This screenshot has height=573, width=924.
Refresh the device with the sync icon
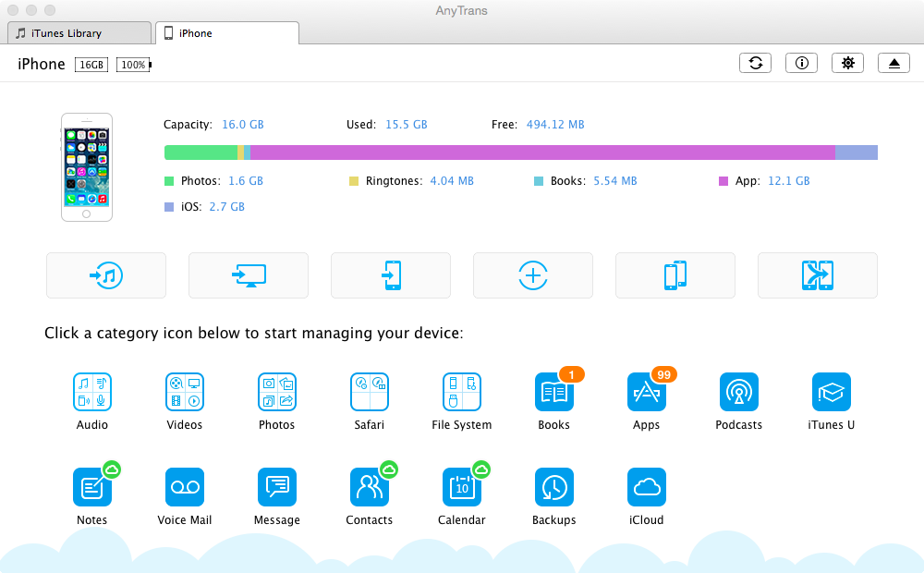click(x=756, y=63)
